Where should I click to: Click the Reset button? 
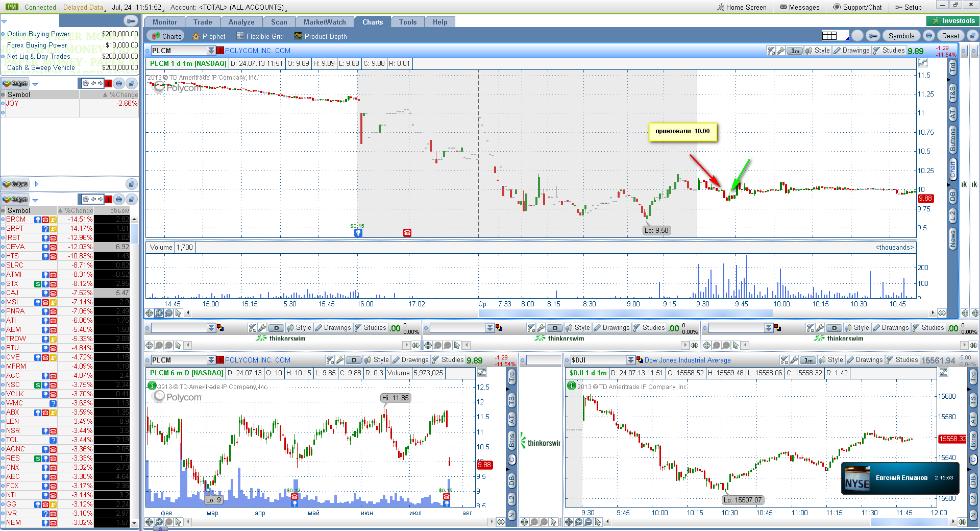point(950,36)
